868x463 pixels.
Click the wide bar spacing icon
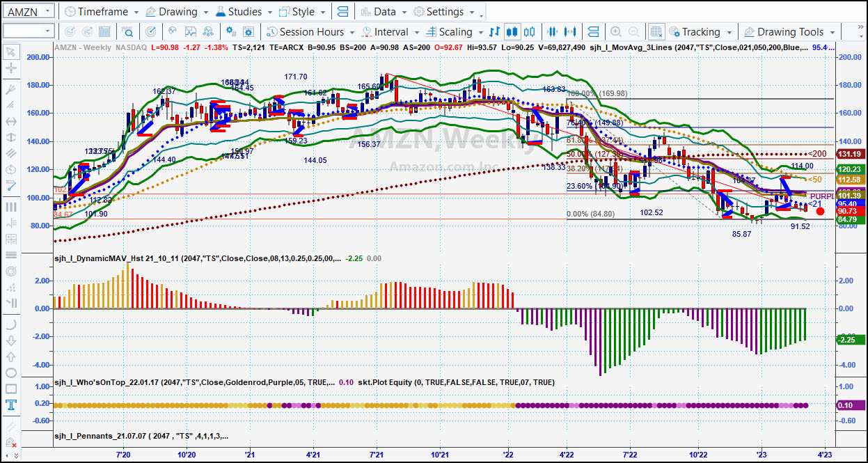(x=570, y=31)
